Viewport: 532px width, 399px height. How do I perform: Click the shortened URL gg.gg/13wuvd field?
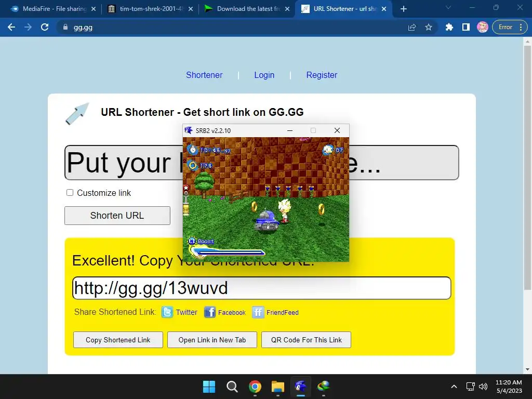pyautogui.click(x=262, y=288)
